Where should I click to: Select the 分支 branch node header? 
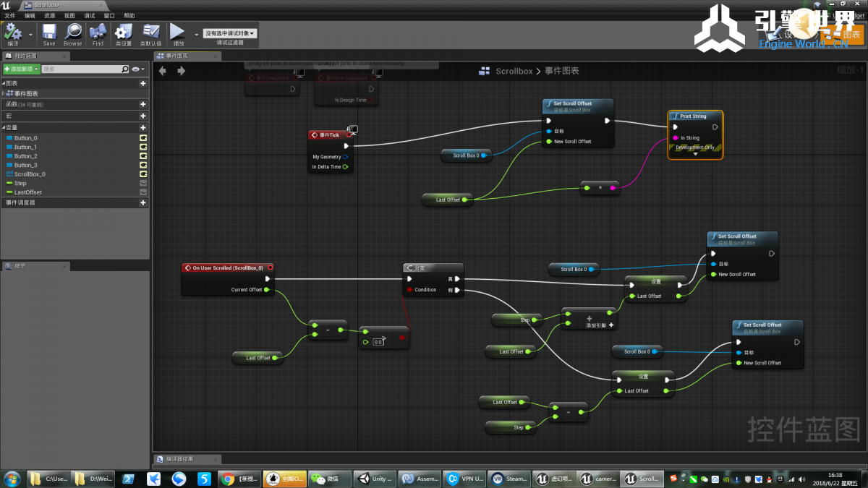click(433, 267)
